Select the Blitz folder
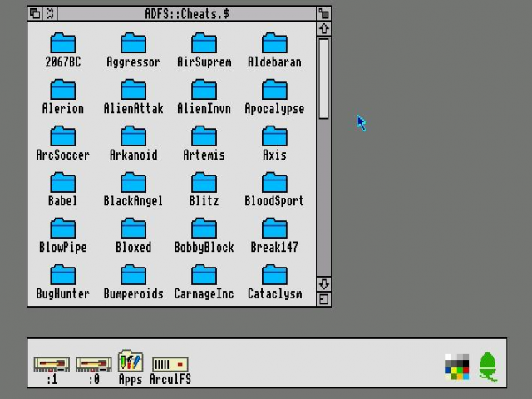Image resolution: width=532 pixels, height=399 pixels. point(204,183)
